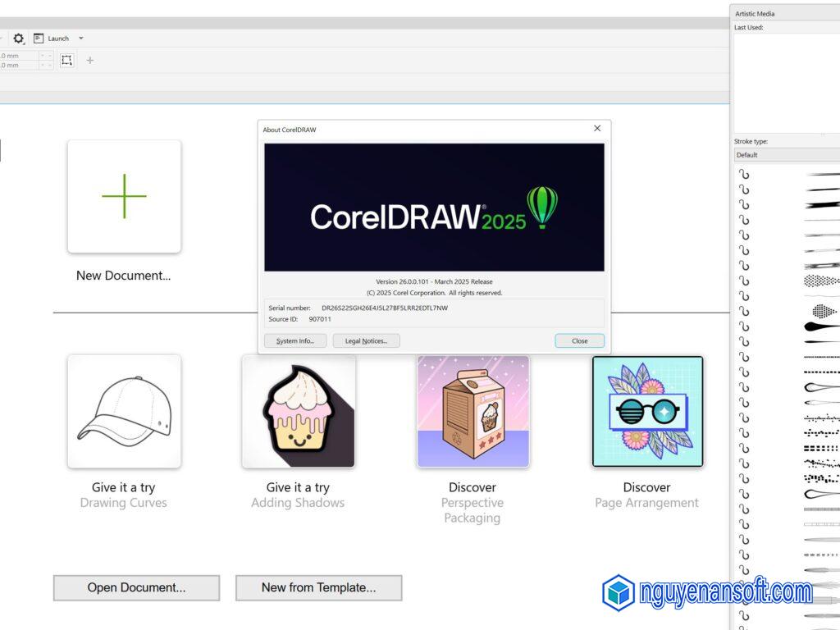Click the dashed-rectangle icon in property bar
Image resolution: width=840 pixels, height=630 pixels.
66,60
